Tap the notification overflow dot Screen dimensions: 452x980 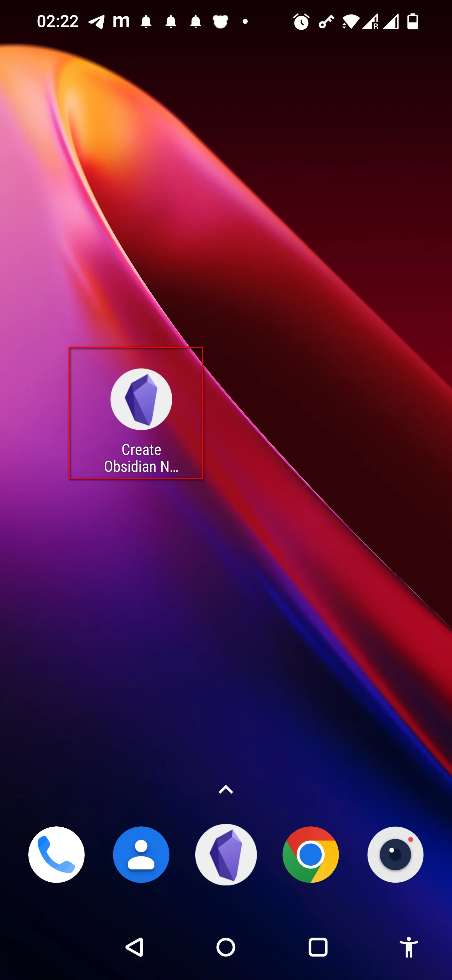coord(245,22)
